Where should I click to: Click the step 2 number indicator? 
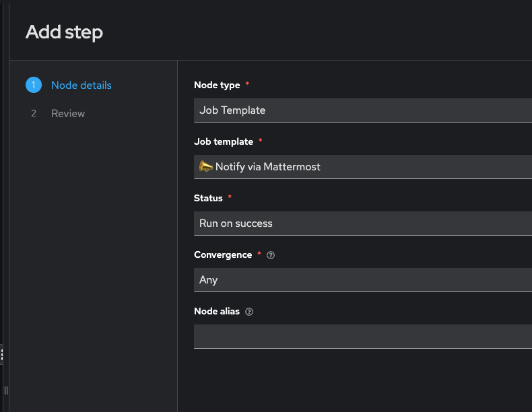(34, 114)
